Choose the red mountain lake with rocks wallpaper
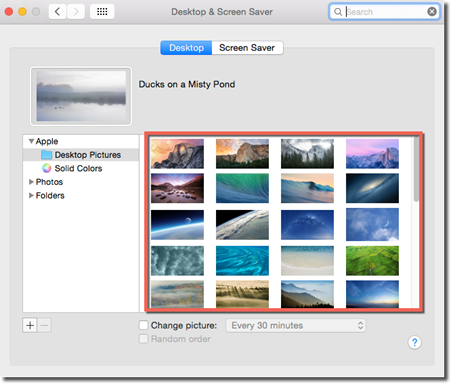Screen dimensions: 451x384 (177, 188)
